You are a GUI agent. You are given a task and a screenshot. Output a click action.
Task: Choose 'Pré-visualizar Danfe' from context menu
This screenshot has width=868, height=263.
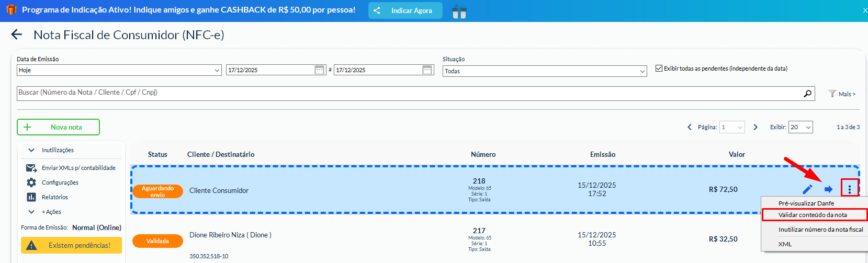pyautogui.click(x=806, y=203)
